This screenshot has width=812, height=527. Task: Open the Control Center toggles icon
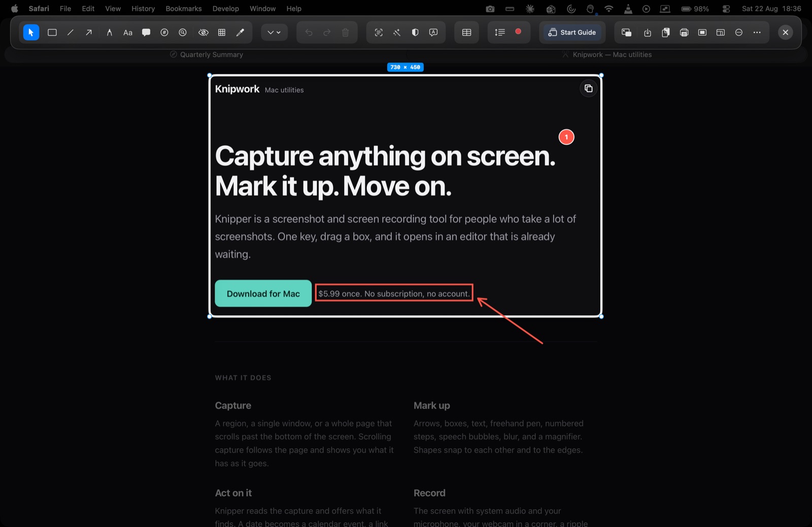(726, 9)
